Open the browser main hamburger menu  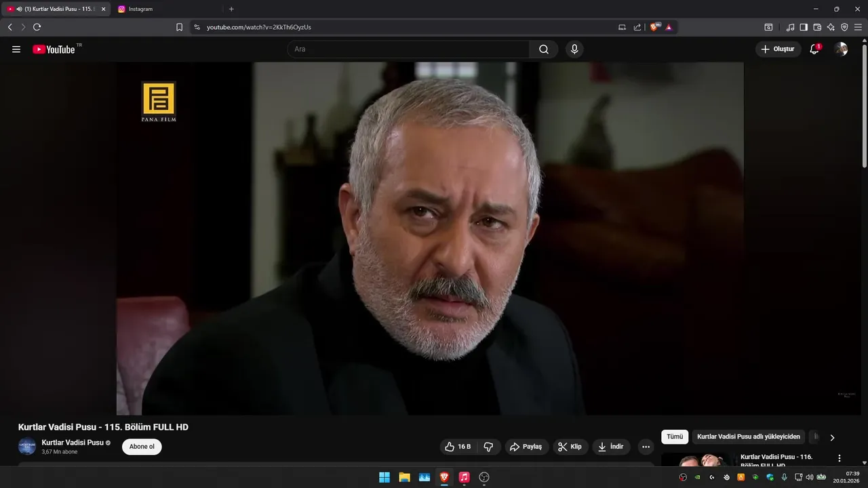click(858, 27)
